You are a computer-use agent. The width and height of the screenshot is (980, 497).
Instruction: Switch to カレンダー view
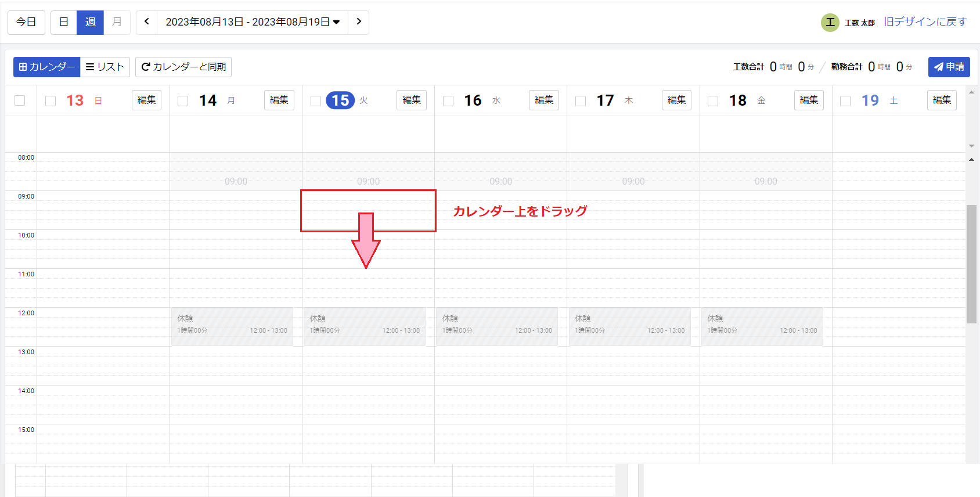pos(46,67)
